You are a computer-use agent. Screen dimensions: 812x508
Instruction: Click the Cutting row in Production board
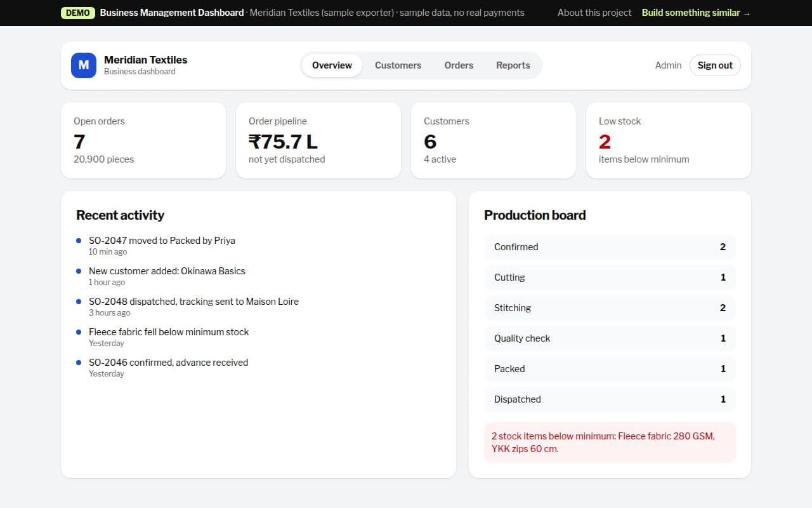(x=610, y=277)
